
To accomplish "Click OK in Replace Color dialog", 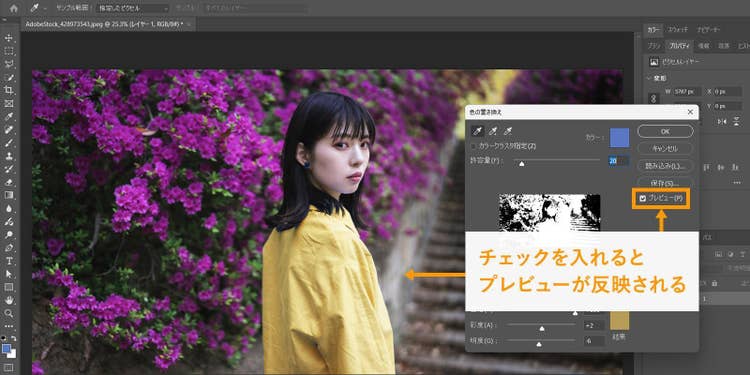I will click(x=665, y=131).
